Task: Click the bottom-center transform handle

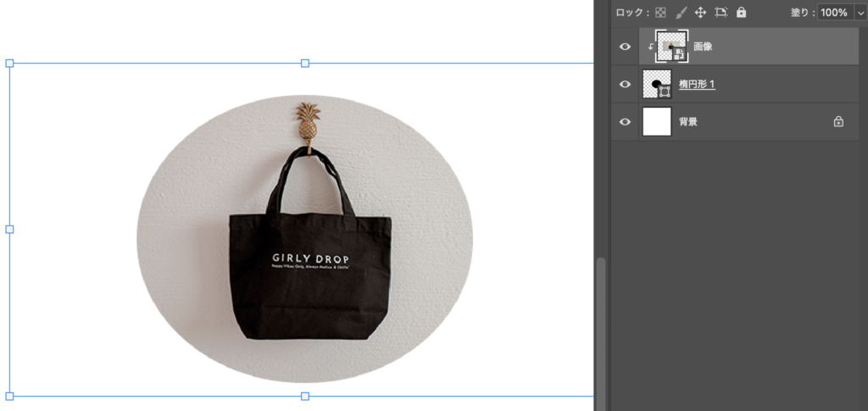Action: [305, 396]
